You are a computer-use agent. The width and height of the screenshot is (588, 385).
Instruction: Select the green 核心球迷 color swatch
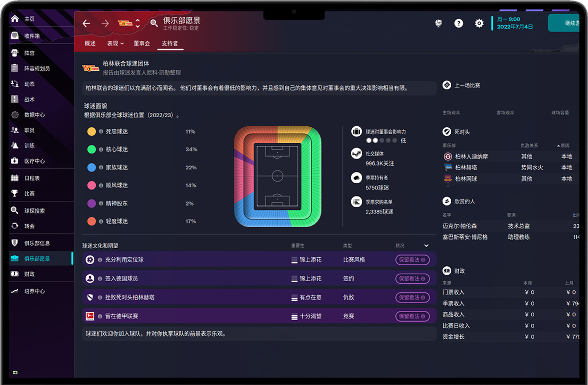pos(92,150)
